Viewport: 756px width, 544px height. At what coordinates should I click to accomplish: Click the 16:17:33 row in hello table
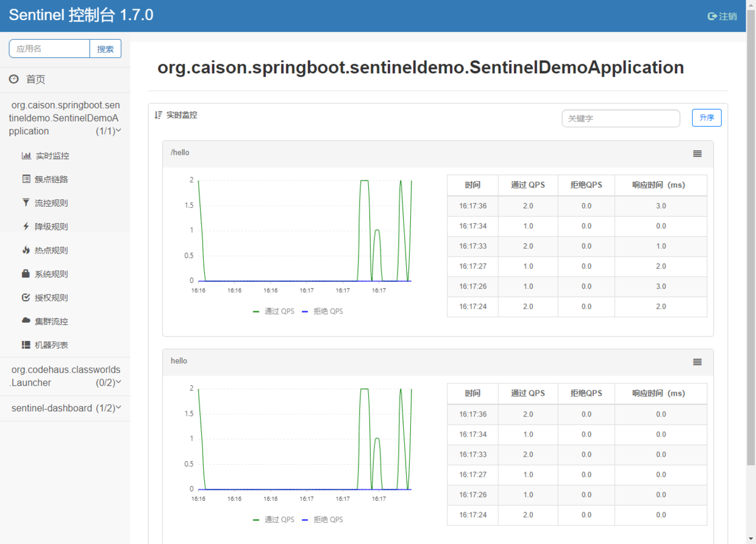(577, 454)
